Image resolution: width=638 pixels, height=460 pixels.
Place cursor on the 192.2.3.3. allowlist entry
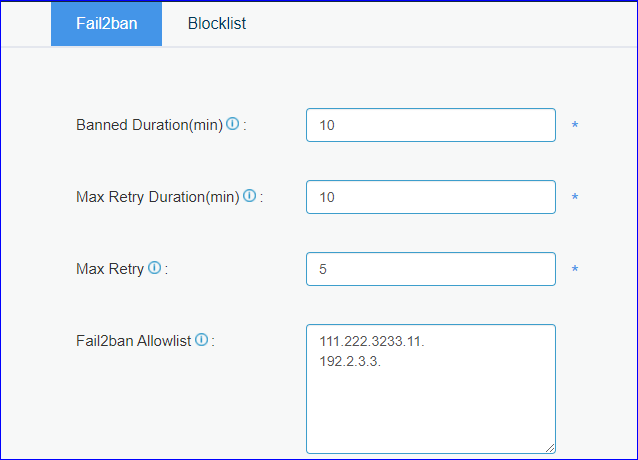coord(350,362)
